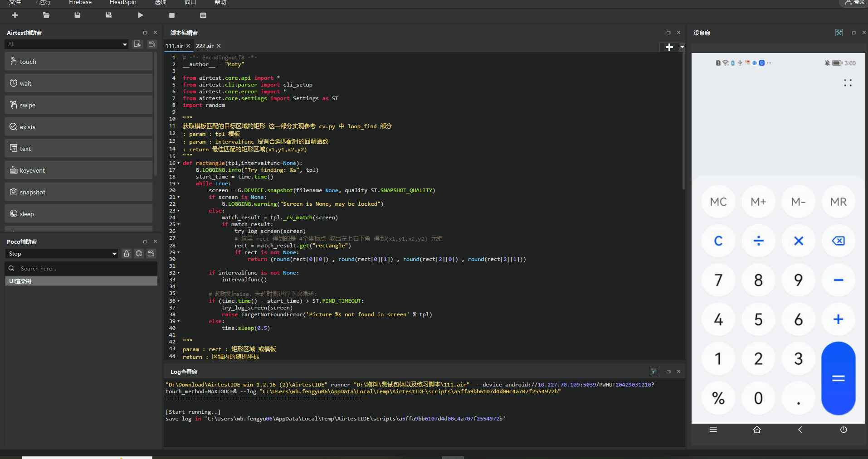Collapse code fold at line 36
Screen dimensions: 868x459
tap(178, 301)
